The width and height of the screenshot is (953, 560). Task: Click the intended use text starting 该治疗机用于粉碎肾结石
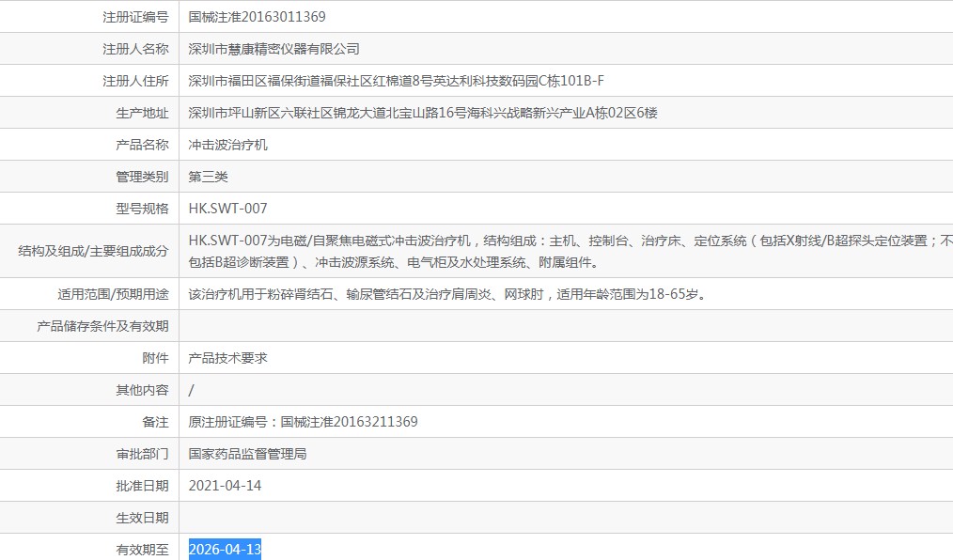point(448,295)
